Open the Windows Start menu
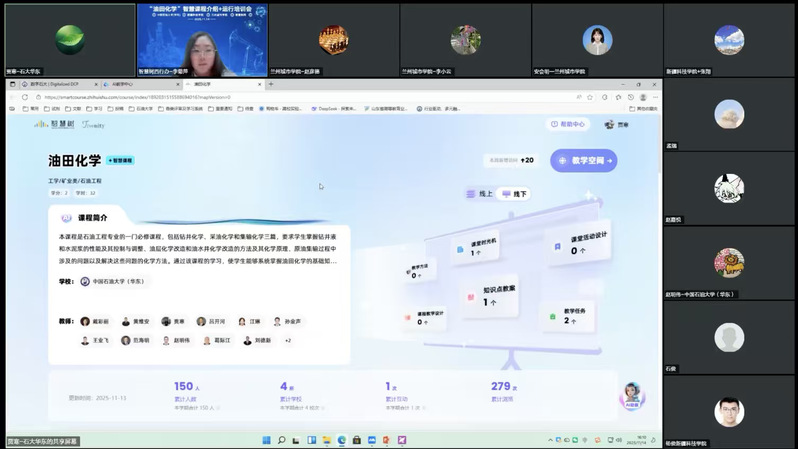The width and height of the screenshot is (798, 449). click(265, 440)
